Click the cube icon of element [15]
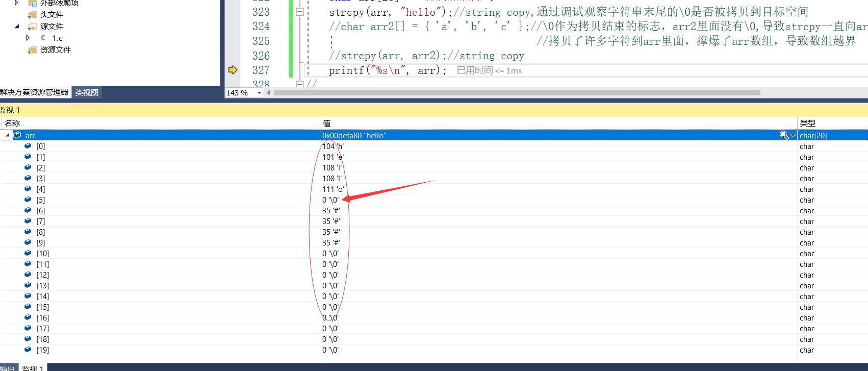This screenshot has width=868, height=371. point(28,307)
